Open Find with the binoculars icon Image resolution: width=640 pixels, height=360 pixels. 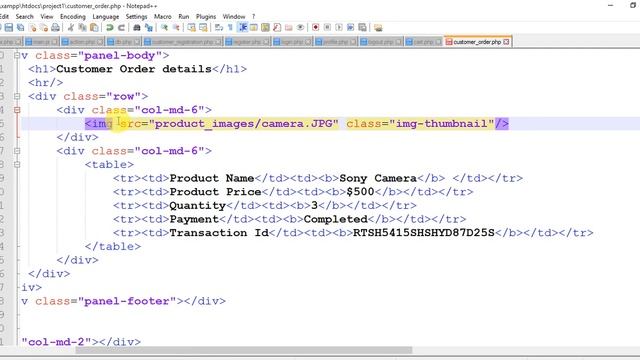[x=137, y=28]
